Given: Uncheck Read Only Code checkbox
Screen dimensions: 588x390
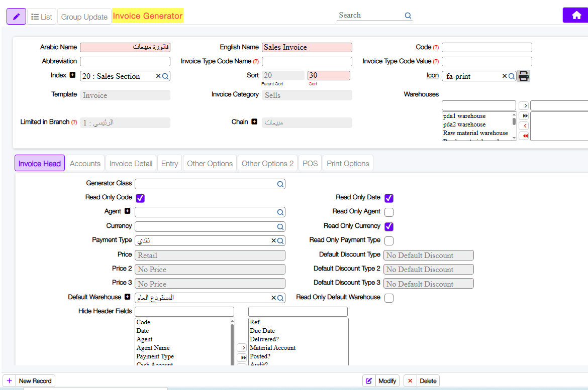Looking at the screenshot, I should coord(140,198).
